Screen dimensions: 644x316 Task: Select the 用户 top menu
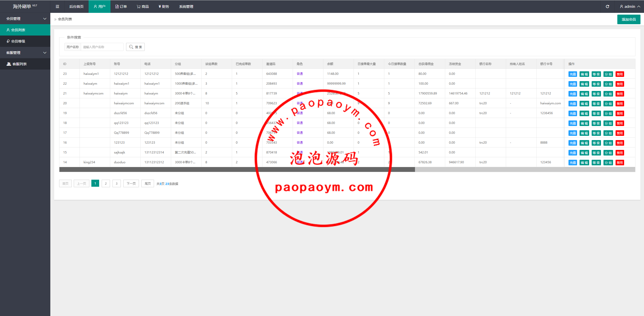coord(99,7)
